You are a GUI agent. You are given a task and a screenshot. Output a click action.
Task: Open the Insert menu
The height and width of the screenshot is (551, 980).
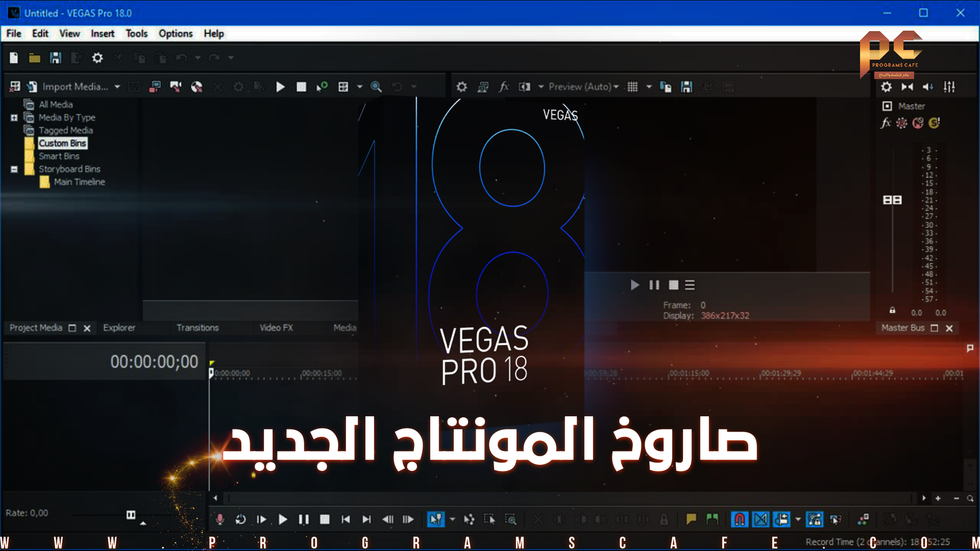coord(102,34)
